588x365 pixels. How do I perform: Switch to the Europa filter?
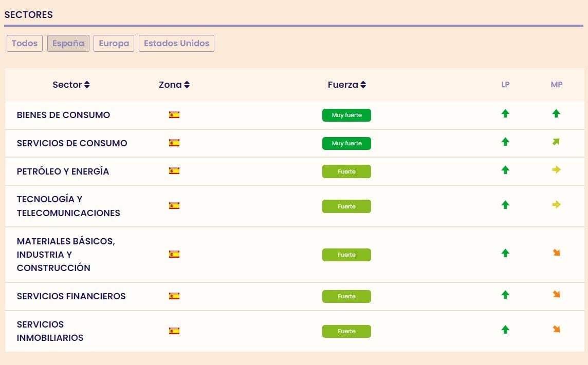(114, 44)
